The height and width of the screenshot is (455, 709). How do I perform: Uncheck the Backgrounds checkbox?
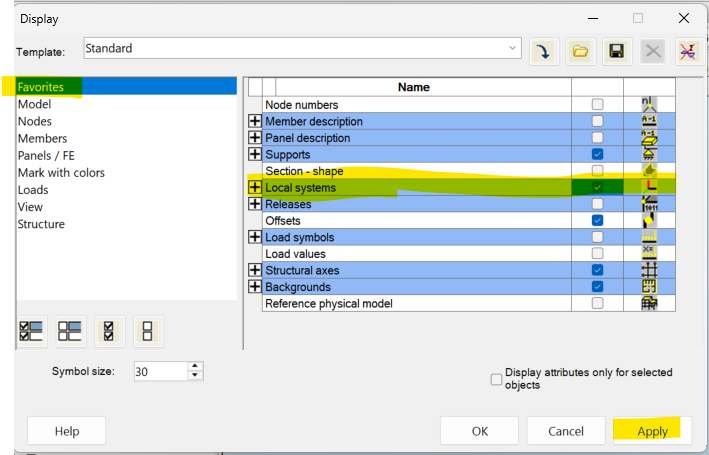(597, 287)
